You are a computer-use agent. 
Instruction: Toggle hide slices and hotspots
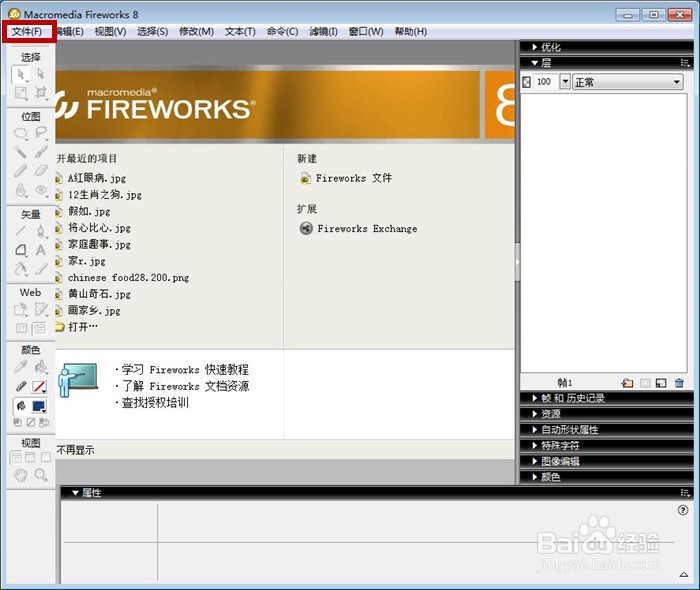pyautogui.click(x=21, y=329)
